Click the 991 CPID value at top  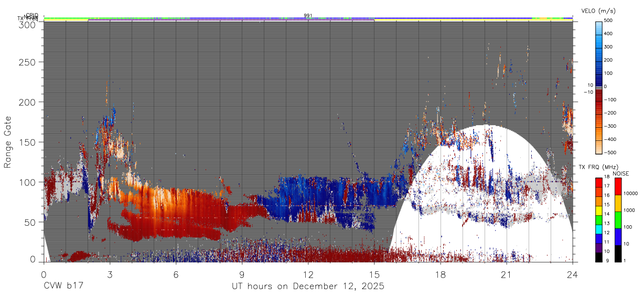pos(308,15)
